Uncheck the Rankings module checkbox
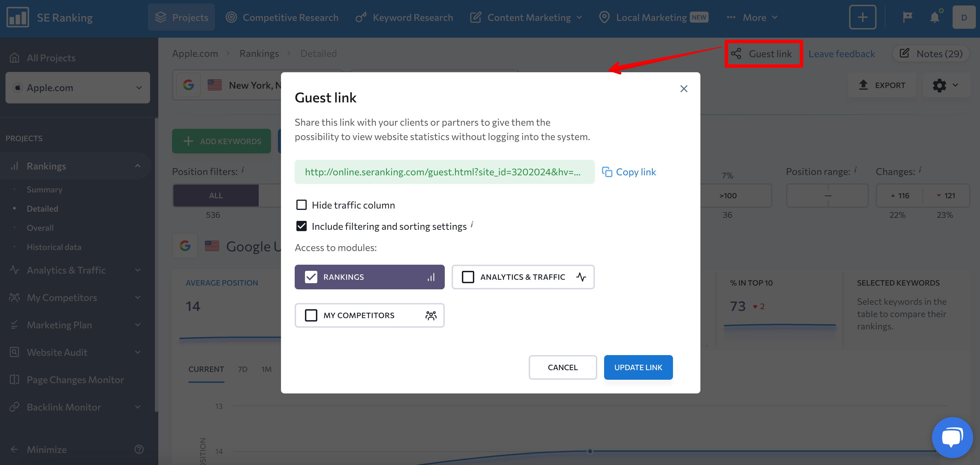The height and width of the screenshot is (465, 980). (x=311, y=277)
